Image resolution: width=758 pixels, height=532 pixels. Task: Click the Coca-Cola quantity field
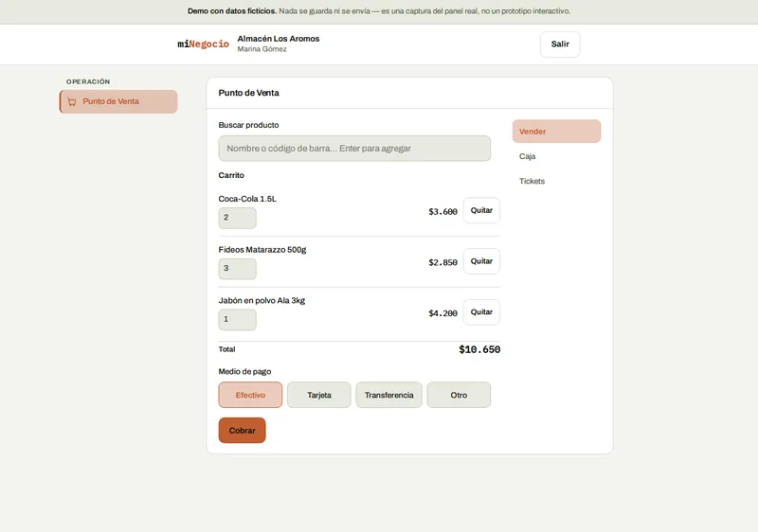click(x=238, y=218)
